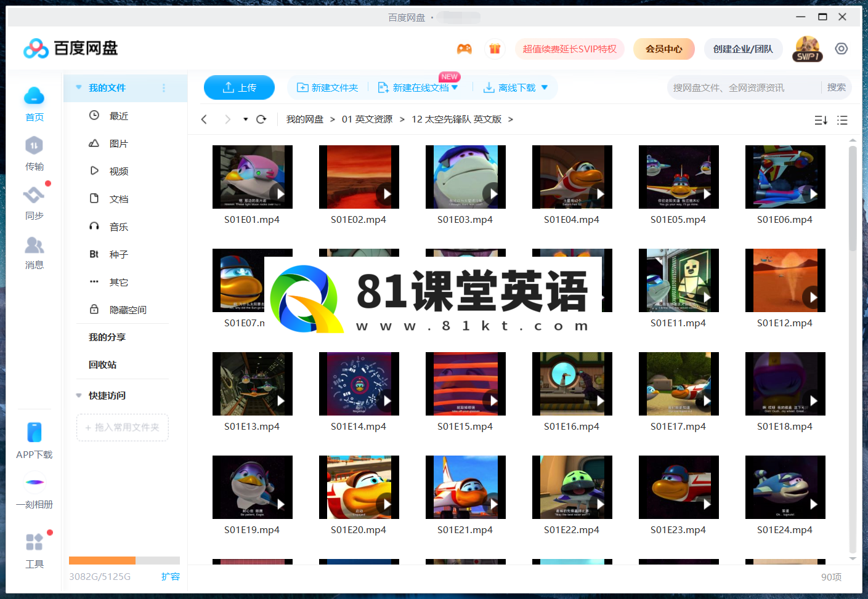The image size is (868, 599).
Task: Filter by 文档 documents
Action: click(118, 199)
